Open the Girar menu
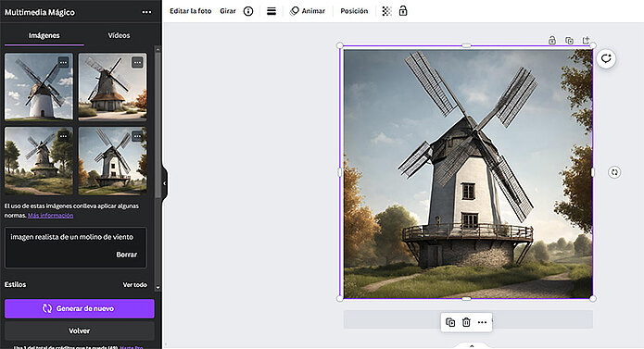This screenshot has width=644, height=349. [228, 11]
